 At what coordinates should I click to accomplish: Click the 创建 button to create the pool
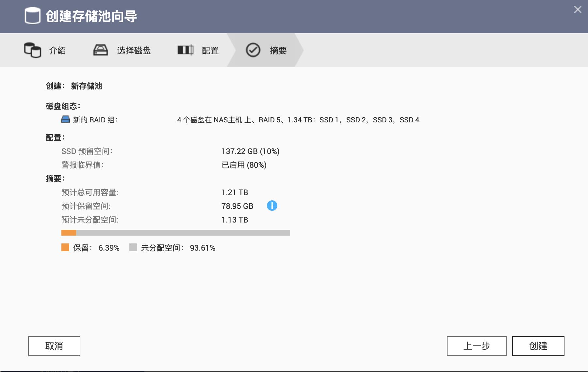coord(538,346)
